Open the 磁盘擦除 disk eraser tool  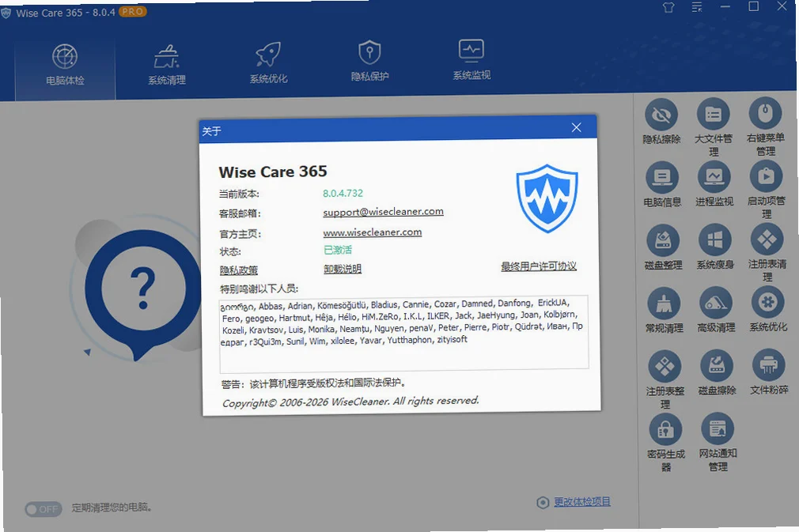[x=717, y=373]
